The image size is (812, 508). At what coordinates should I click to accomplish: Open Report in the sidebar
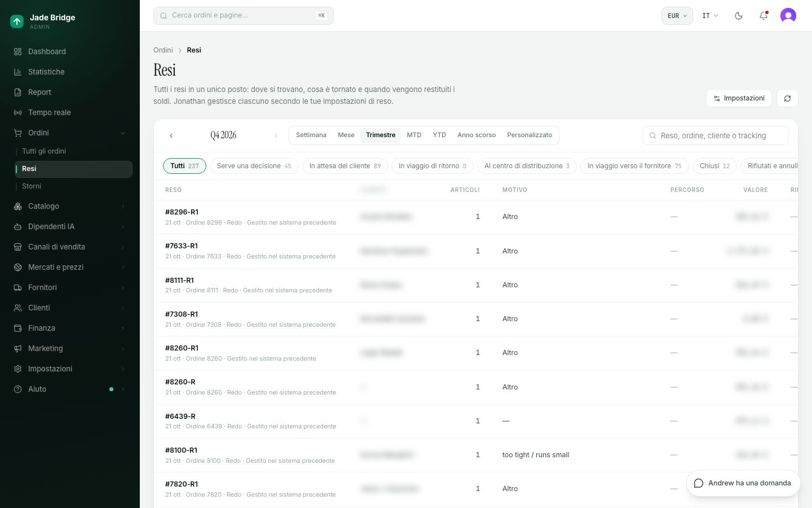click(x=70, y=92)
